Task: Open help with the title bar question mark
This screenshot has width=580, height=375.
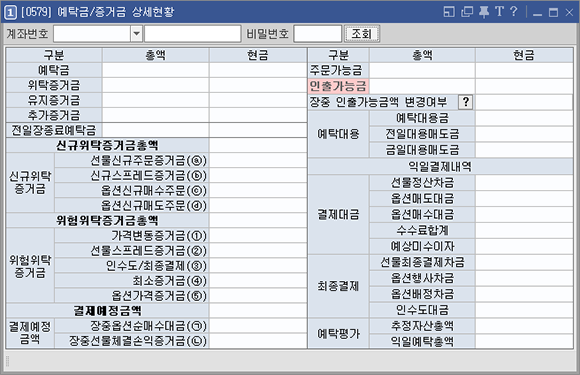Action: [513, 11]
